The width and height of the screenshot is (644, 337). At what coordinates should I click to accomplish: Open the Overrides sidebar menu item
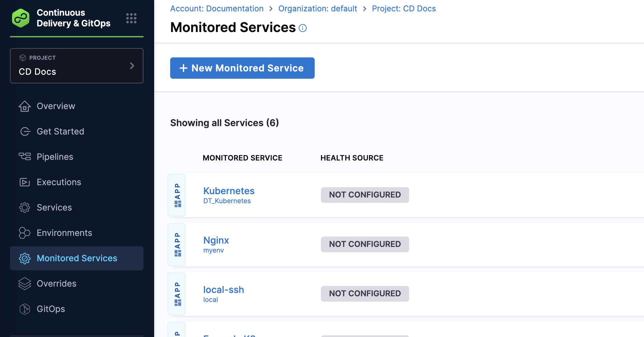click(56, 284)
